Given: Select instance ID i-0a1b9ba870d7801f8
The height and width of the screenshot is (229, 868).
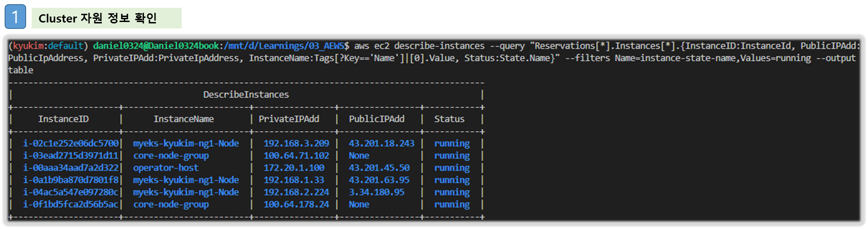Looking at the screenshot, I should click(x=71, y=180).
